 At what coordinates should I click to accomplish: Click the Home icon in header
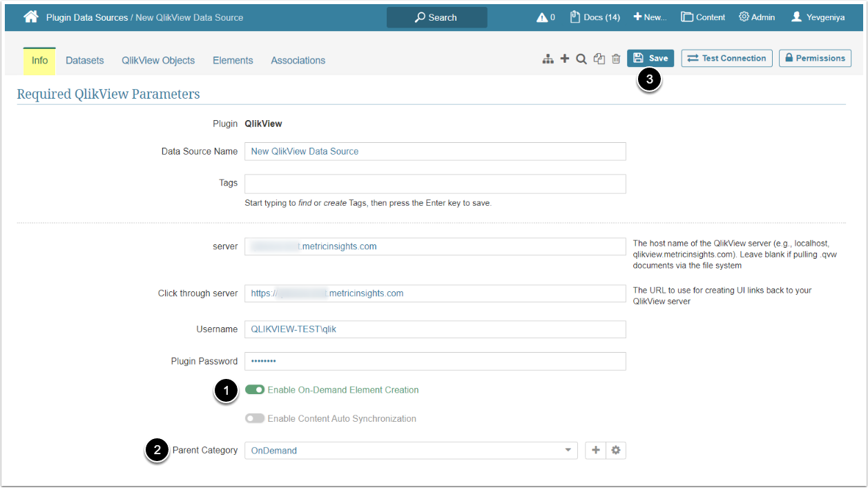(31, 17)
